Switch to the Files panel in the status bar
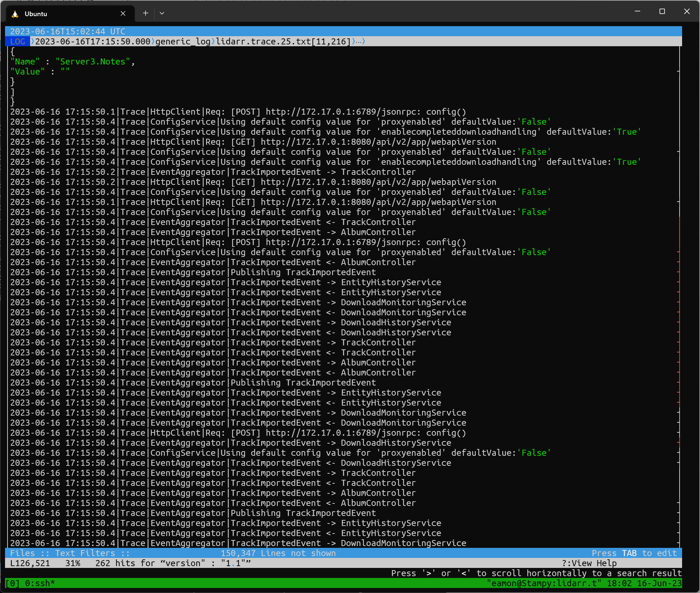 (23, 553)
